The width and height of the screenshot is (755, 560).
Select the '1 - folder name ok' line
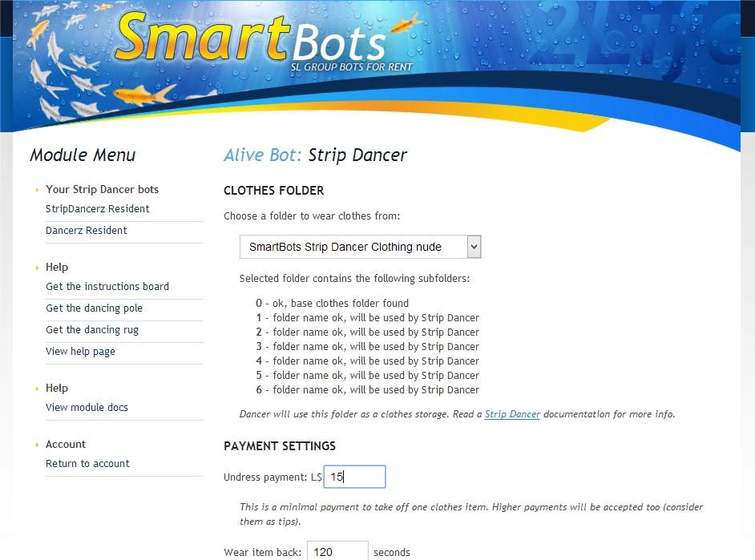click(367, 317)
